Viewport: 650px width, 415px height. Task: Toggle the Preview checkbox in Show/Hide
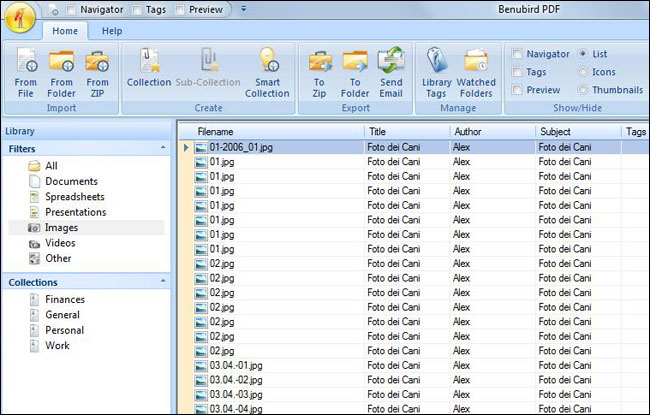(x=516, y=90)
